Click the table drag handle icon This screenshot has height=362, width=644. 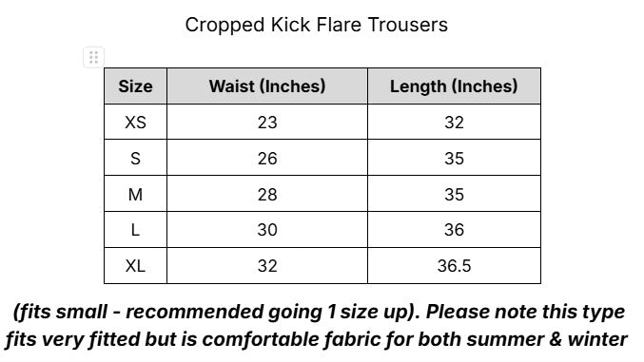click(93, 57)
